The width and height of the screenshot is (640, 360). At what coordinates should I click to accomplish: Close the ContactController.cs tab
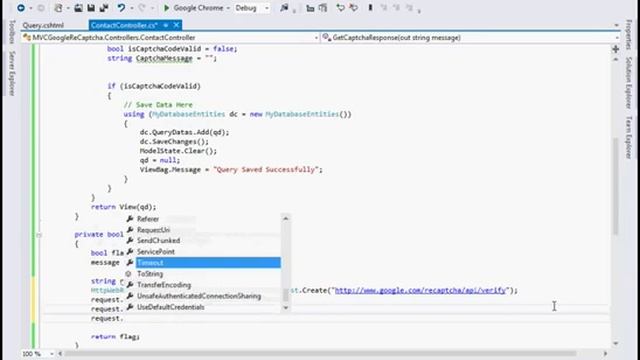pos(176,25)
